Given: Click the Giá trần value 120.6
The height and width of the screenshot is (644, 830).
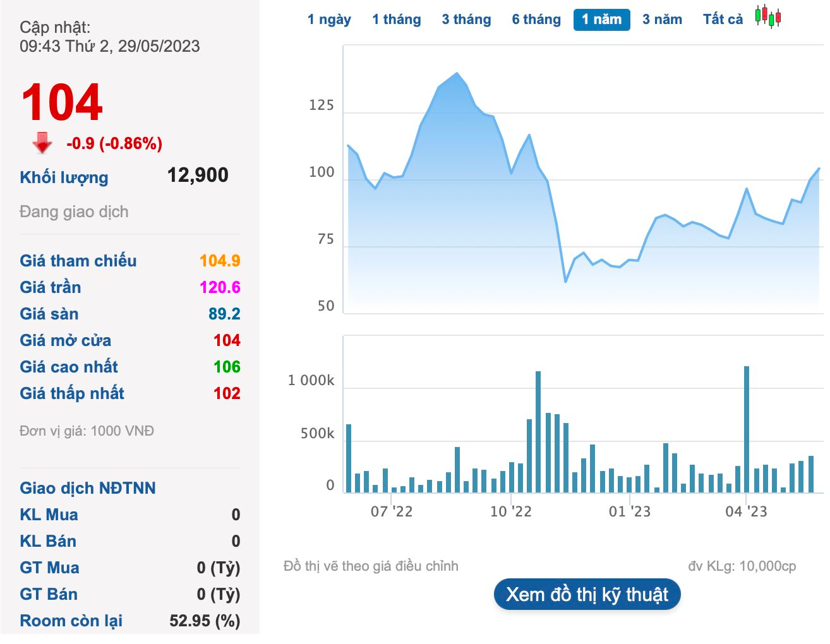Looking at the screenshot, I should click(220, 287).
